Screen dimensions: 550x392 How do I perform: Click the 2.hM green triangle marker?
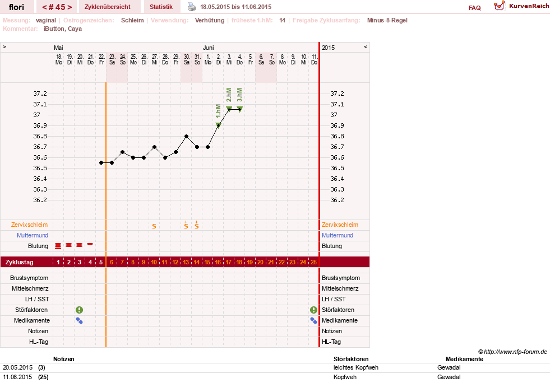(x=229, y=109)
